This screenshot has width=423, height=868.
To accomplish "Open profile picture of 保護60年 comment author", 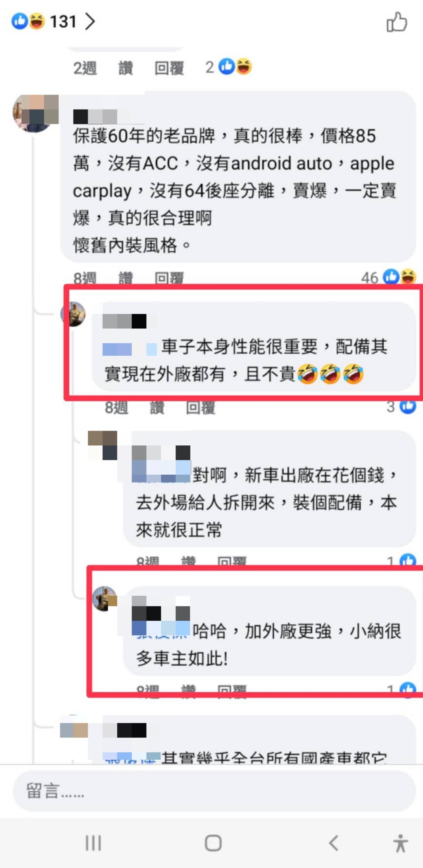I will tap(35, 113).
